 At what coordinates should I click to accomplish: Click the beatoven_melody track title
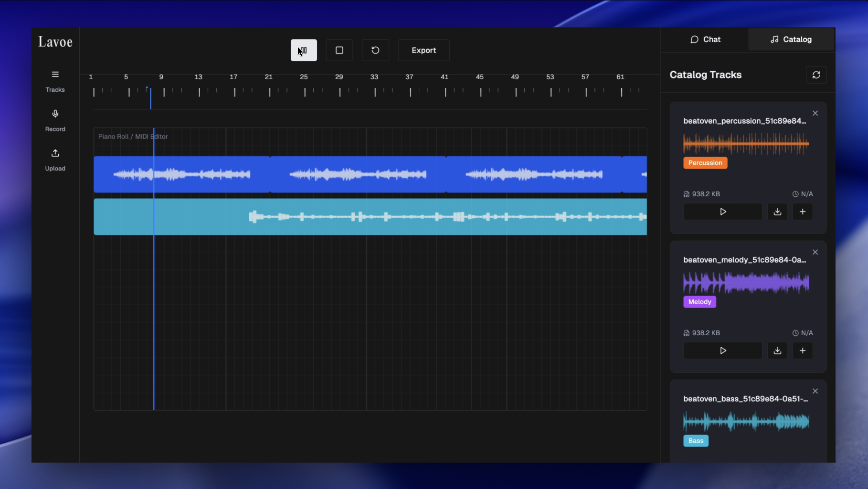744,260
